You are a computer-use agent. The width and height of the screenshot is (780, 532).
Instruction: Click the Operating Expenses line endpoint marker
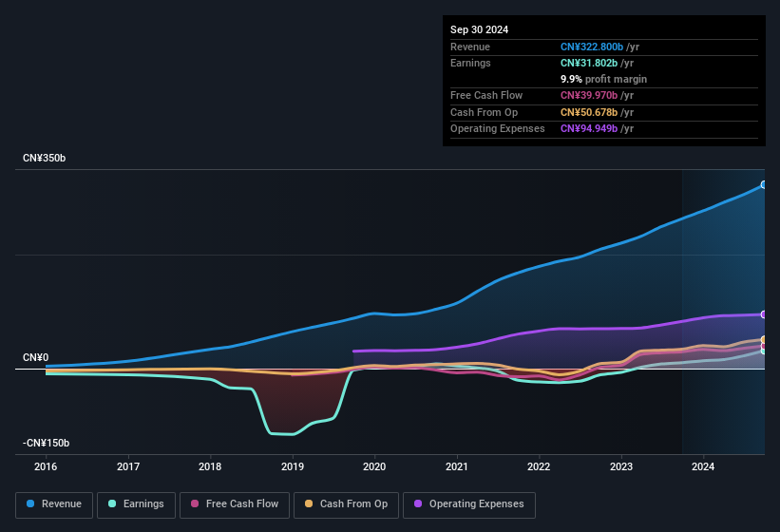point(764,314)
